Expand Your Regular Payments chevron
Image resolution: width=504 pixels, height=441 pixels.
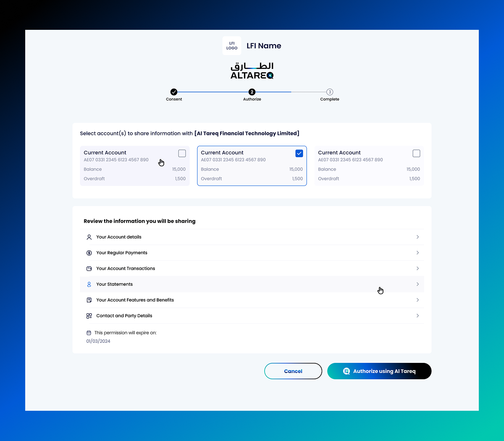[417, 253]
